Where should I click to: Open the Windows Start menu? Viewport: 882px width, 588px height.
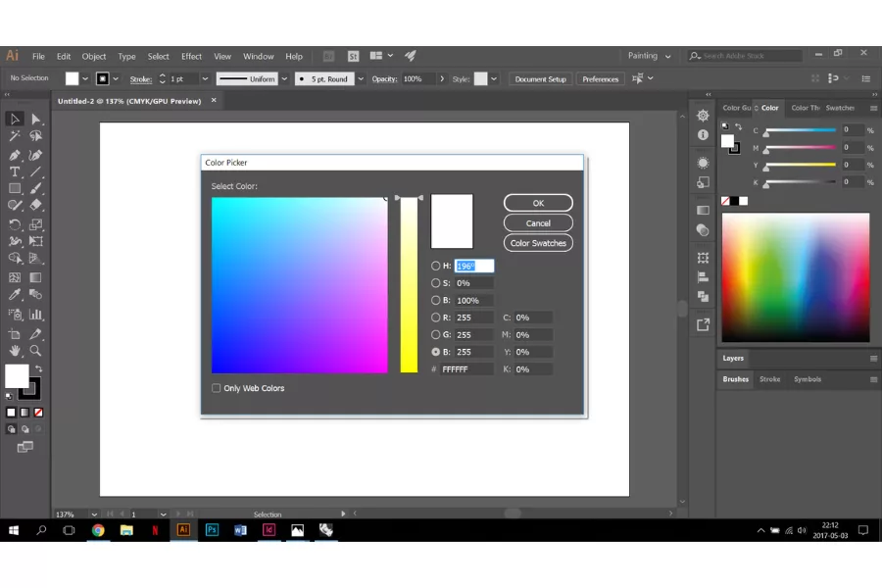coord(14,529)
